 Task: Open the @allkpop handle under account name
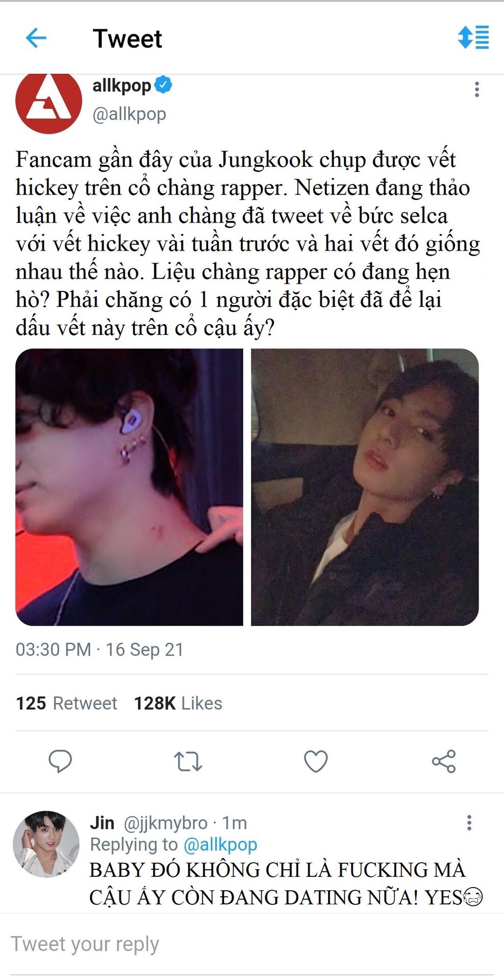tap(129, 114)
